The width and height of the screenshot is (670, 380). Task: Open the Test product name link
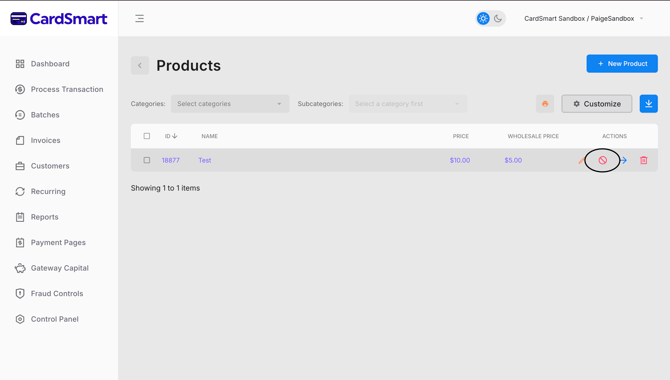click(x=205, y=160)
